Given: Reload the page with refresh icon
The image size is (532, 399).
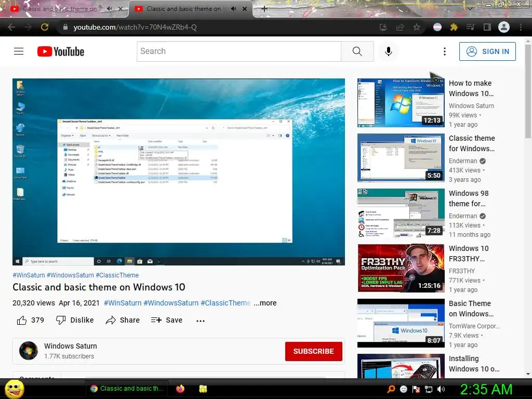Looking at the screenshot, I should point(45,27).
